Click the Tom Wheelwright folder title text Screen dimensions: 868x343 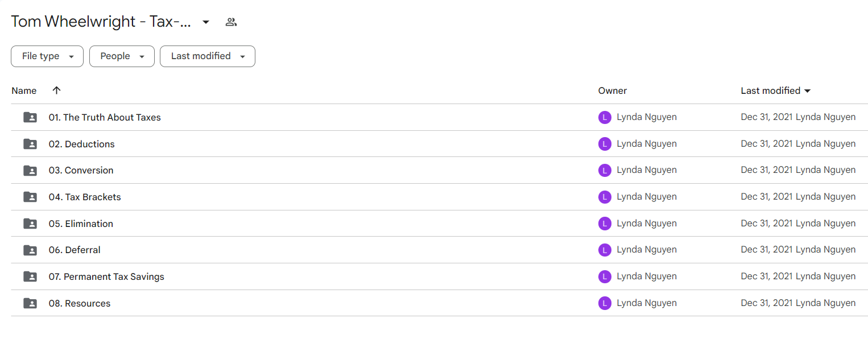click(x=101, y=22)
